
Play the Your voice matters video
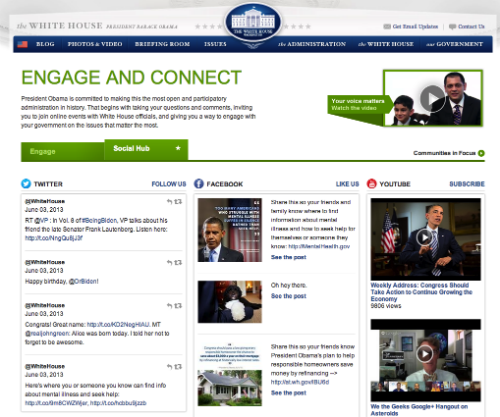[x=433, y=98]
